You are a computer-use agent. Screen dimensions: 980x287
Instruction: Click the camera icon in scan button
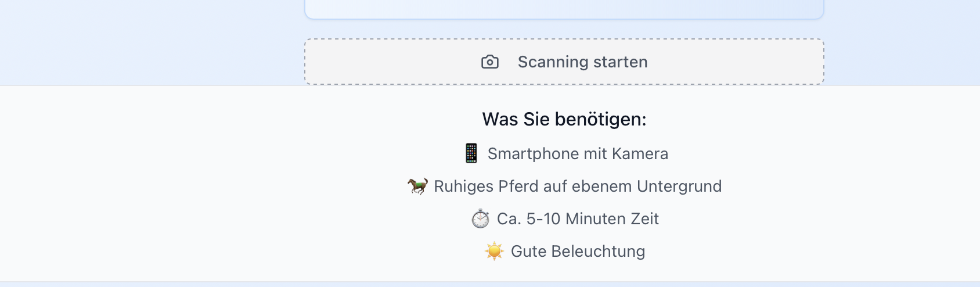click(490, 62)
